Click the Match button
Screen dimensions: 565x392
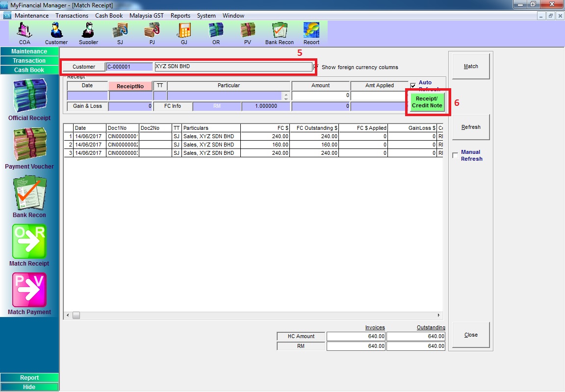point(471,66)
